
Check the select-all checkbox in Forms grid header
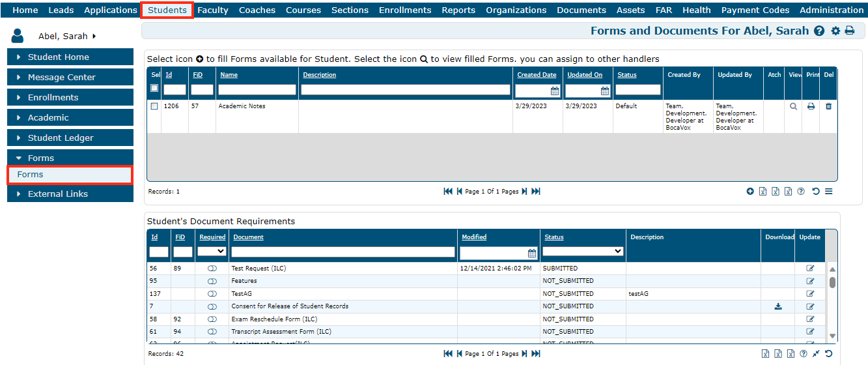pos(154,88)
